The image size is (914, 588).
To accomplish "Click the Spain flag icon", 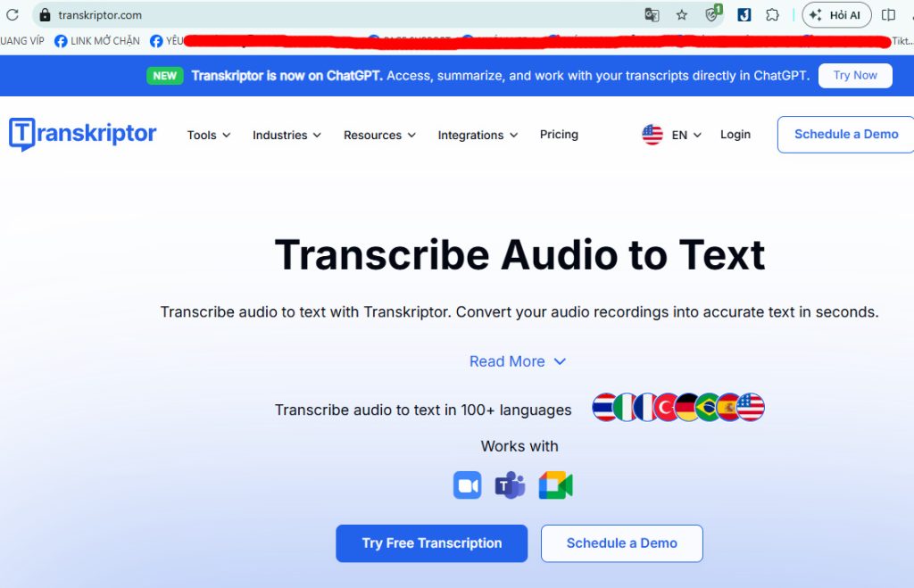I will click(x=727, y=408).
